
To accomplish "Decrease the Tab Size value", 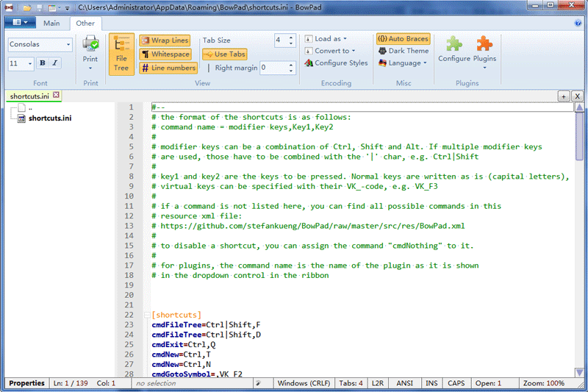I will click(291, 43).
